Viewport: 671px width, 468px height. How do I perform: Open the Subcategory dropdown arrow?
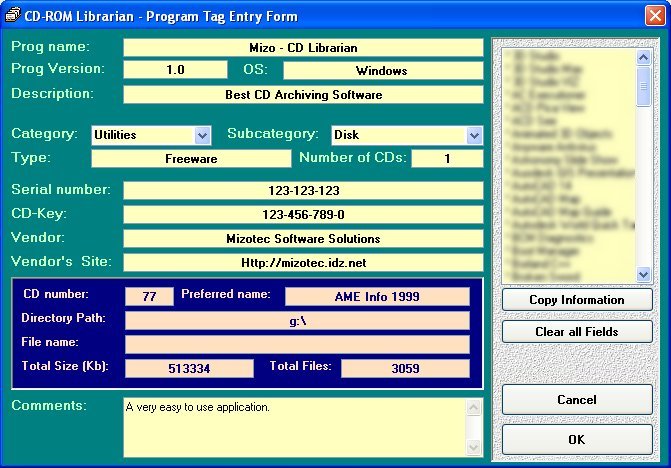(x=474, y=136)
